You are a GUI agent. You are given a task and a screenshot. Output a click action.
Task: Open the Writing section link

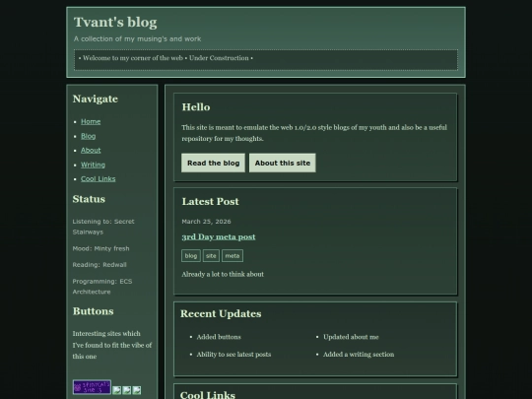tap(93, 165)
